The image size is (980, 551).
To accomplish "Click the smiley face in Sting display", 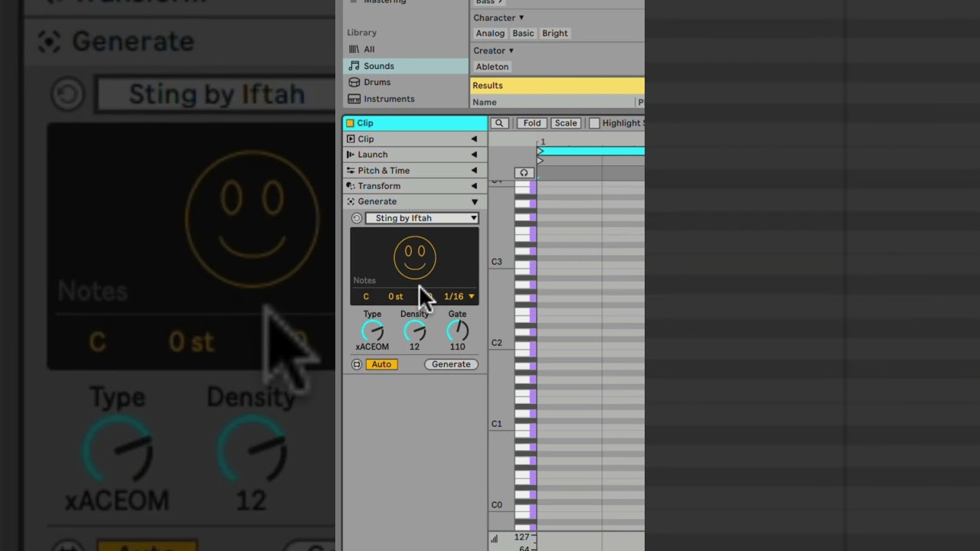I will 415,258.
